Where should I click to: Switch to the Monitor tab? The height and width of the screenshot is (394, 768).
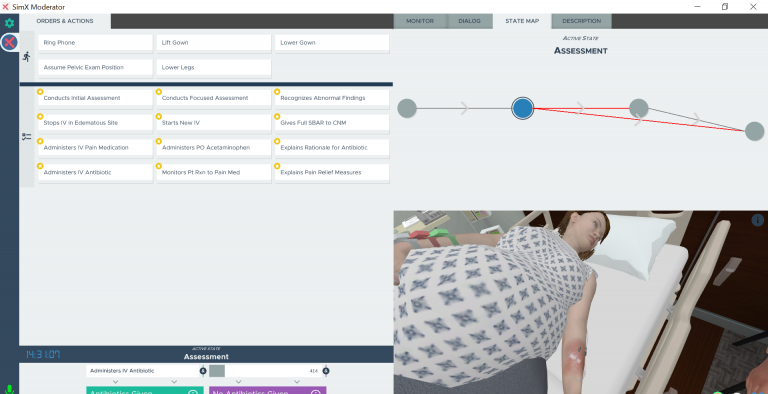pyautogui.click(x=420, y=21)
